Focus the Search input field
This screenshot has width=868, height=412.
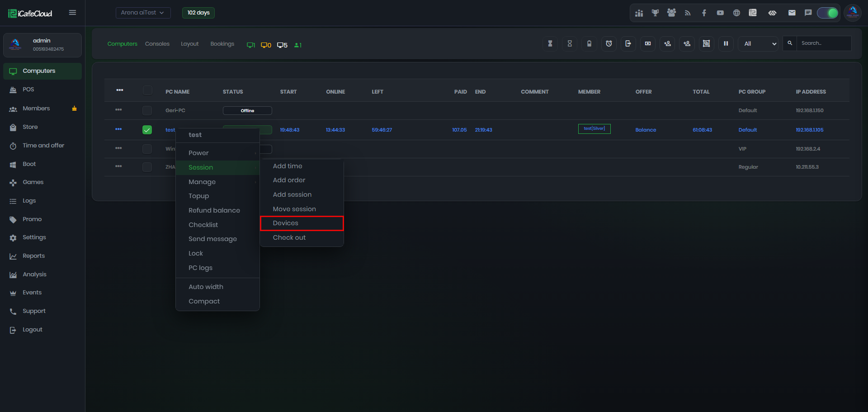tap(824, 43)
